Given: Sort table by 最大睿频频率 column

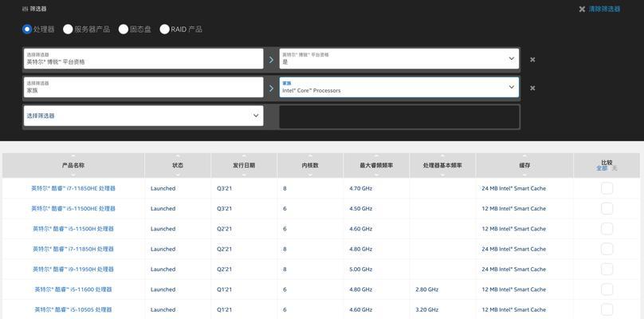Looking at the screenshot, I should 376,165.
